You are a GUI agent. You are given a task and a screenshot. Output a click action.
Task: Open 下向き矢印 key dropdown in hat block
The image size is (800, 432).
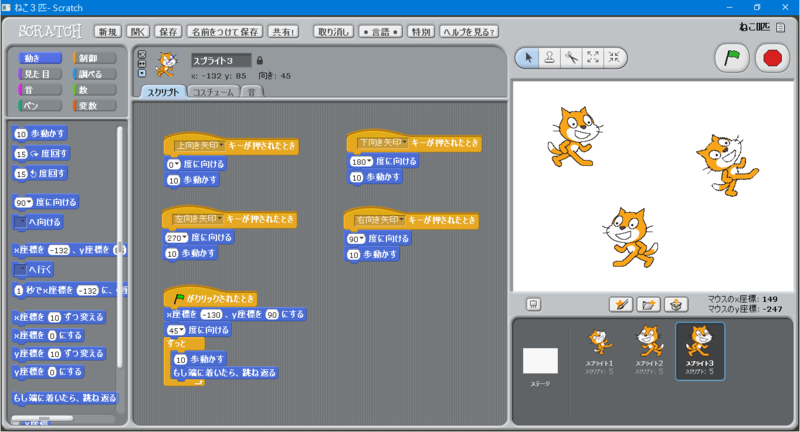pyautogui.click(x=383, y=143)
